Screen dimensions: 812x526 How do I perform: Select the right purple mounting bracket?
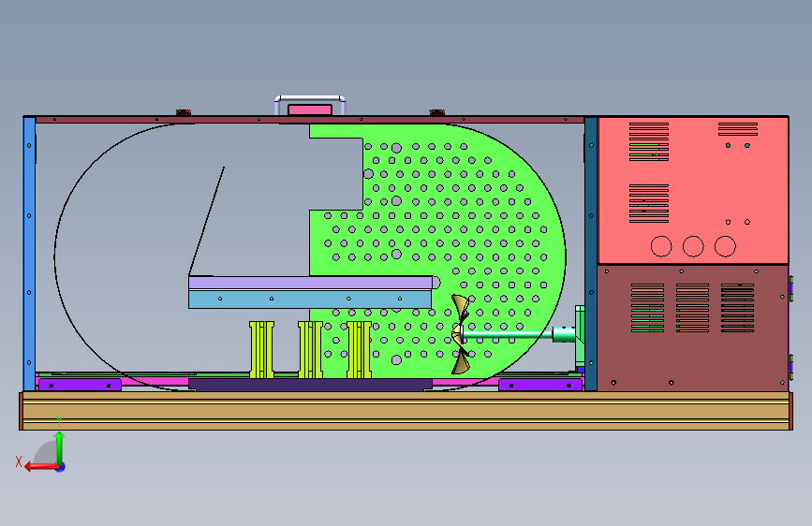pyautogui.click(x=540, y=386)
